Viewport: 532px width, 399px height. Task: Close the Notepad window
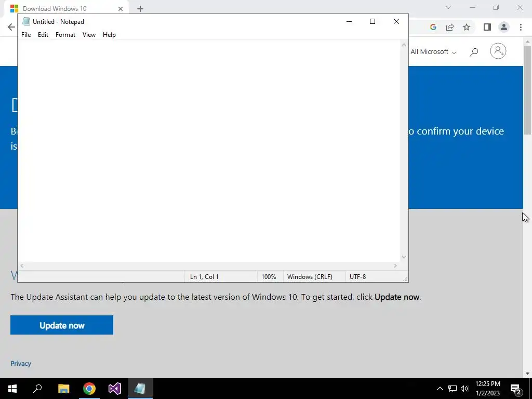pyautogui.click(x=396, y=21)
